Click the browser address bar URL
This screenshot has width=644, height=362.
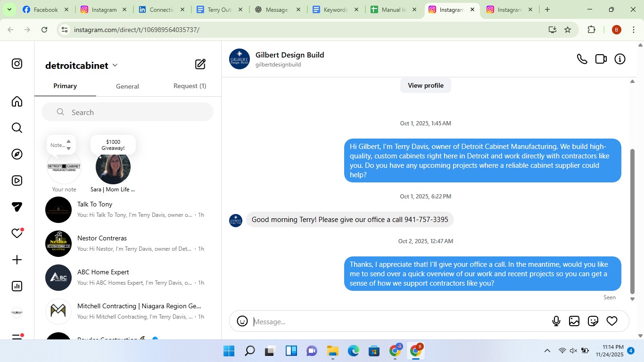coord(137,30)
